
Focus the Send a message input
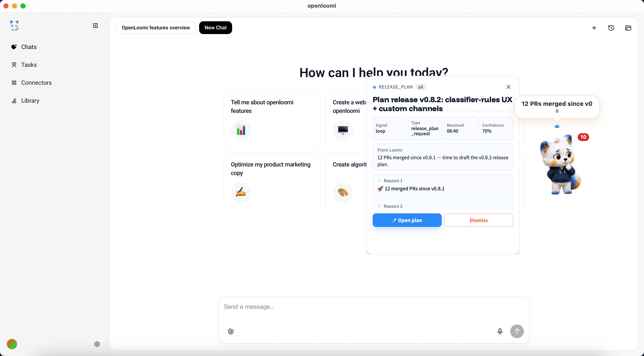374,307
